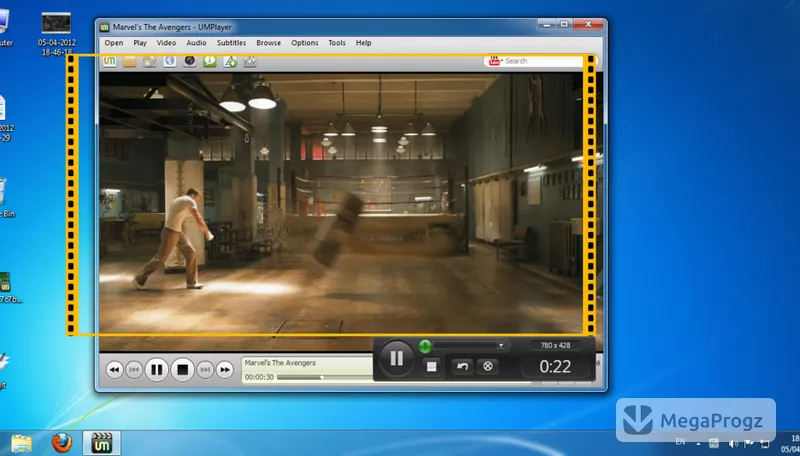The height and width of the screenshot is (456, 800).
Task: Open the Options menu
Action: (305, 43)
